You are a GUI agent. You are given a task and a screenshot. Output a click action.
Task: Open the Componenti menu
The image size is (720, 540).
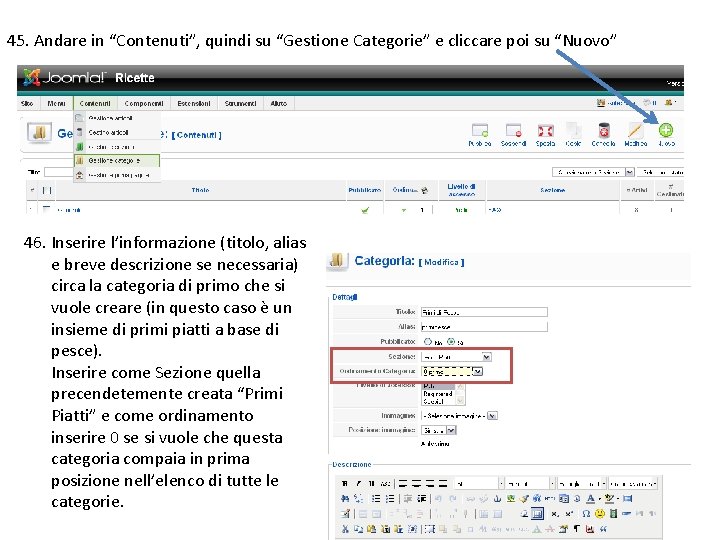coord(144,103)
